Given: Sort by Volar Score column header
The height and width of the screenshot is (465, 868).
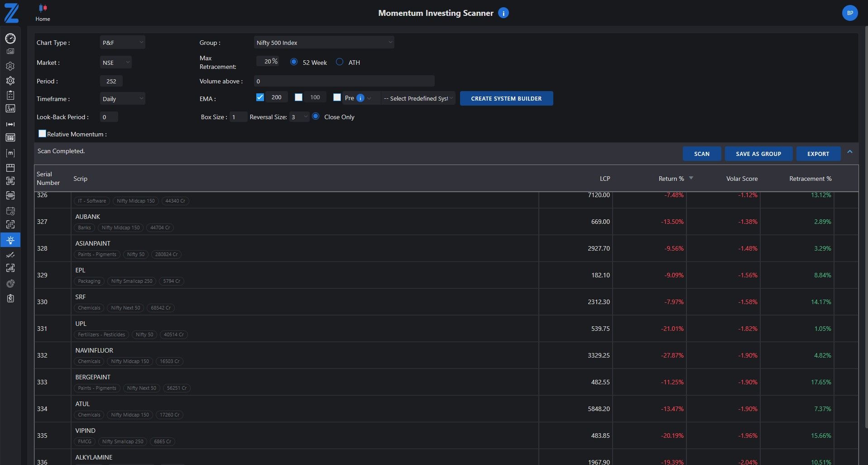Looking at the screenshot, I should (x=742, y=179).
